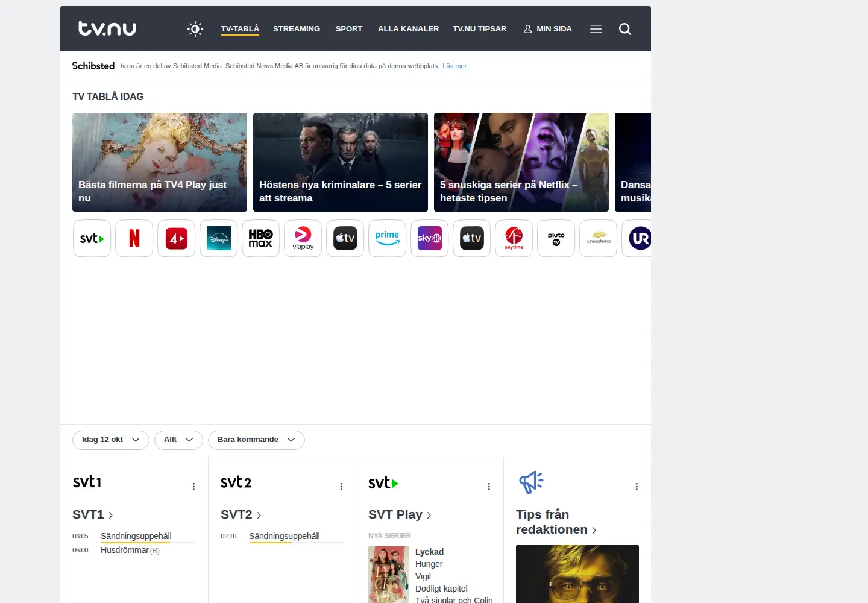Open the ALLA KANALER nav item
Image resolution: width=868 pixels, height=603 pixels.
click(409, 29)
